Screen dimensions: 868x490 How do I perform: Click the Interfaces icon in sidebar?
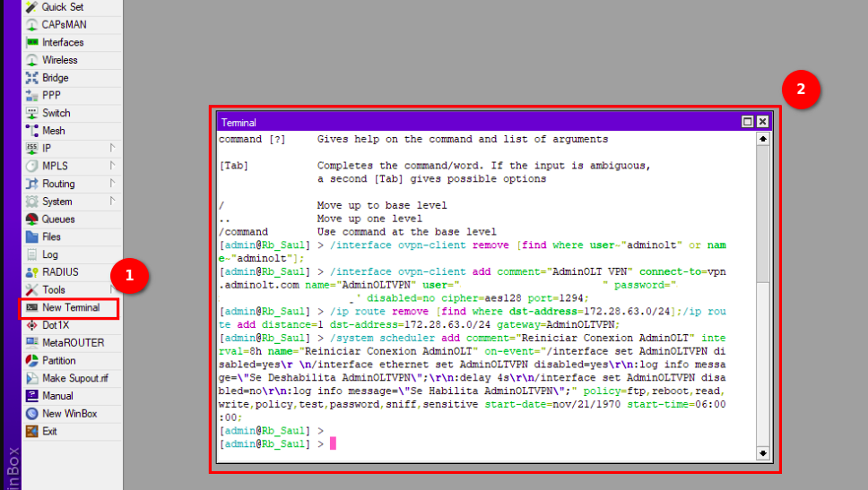pos(32,42)
